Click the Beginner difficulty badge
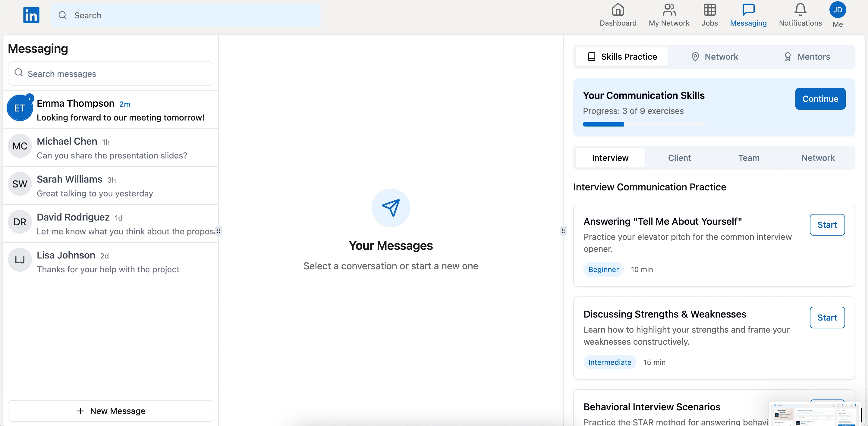The height and width of the screenshot is (426, 868). click(x=603, y=269)
